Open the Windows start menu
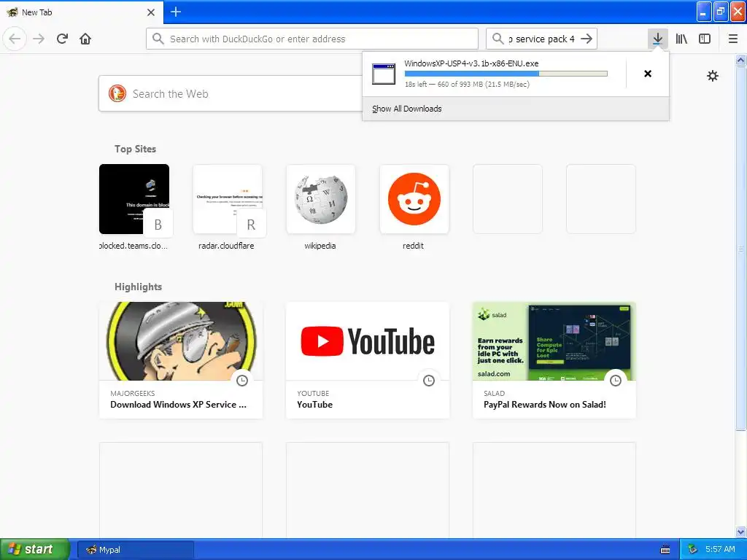 pos(34,549)
